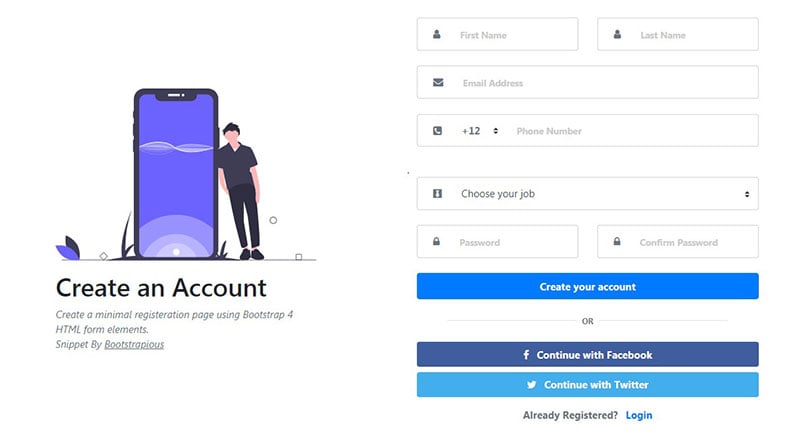
Task: Click the job dropdown arrow indicator
Action: 747,194
